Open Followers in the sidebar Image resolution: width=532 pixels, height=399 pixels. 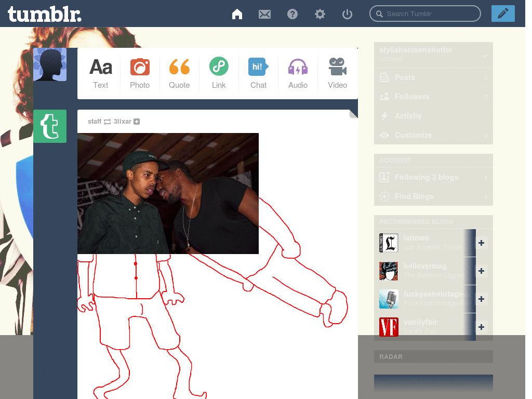(433, 97)
